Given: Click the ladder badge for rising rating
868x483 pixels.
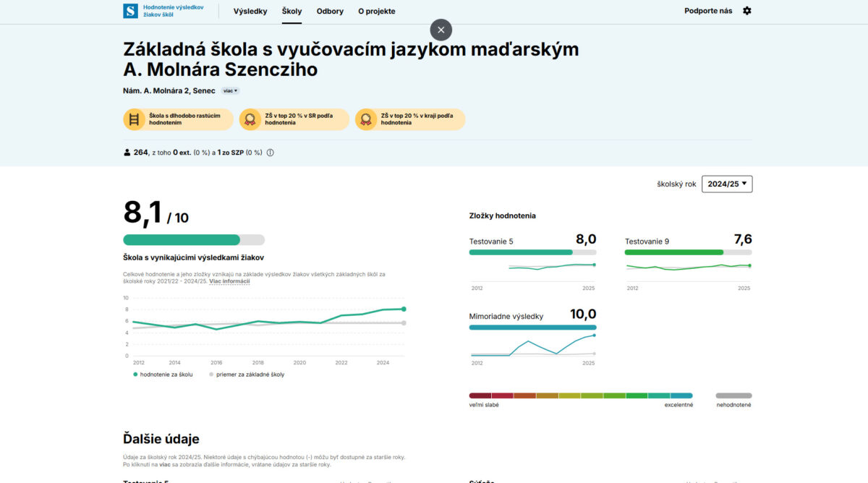Looking at the screenshot, I should coord(134,119).
